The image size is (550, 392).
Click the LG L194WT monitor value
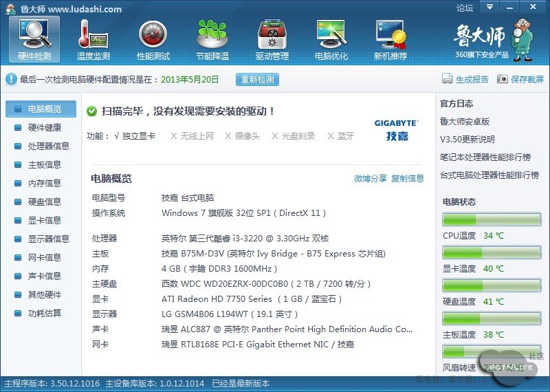(x=230, y=314)
